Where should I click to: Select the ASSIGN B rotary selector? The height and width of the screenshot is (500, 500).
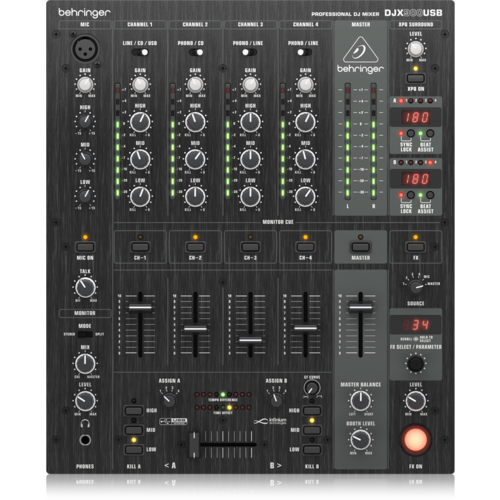click(x=276, y=400)
